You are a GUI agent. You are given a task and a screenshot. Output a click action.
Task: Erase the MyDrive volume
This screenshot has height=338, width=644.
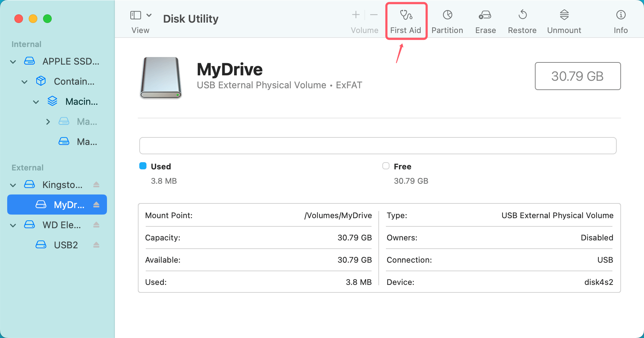click(x=485, y=21)
